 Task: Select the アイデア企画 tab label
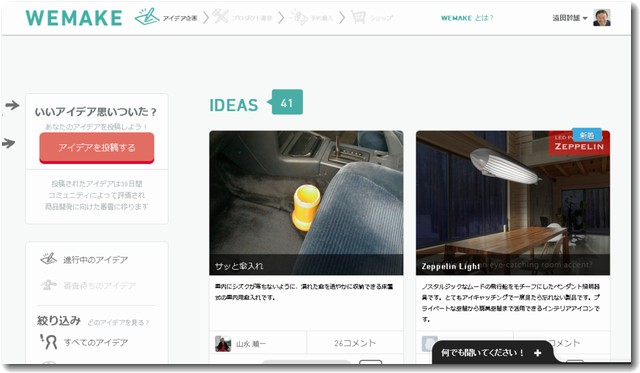pos(180,18)
